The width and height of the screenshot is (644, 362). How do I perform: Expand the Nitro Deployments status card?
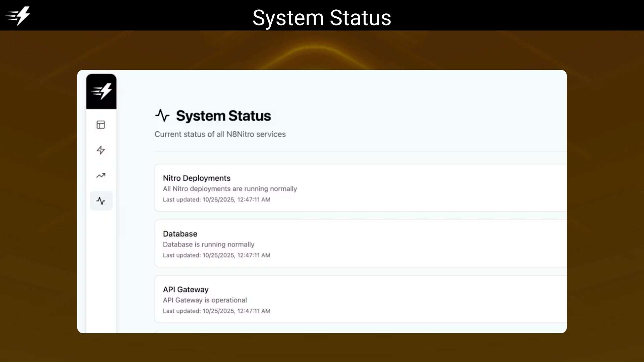[359, 188]
